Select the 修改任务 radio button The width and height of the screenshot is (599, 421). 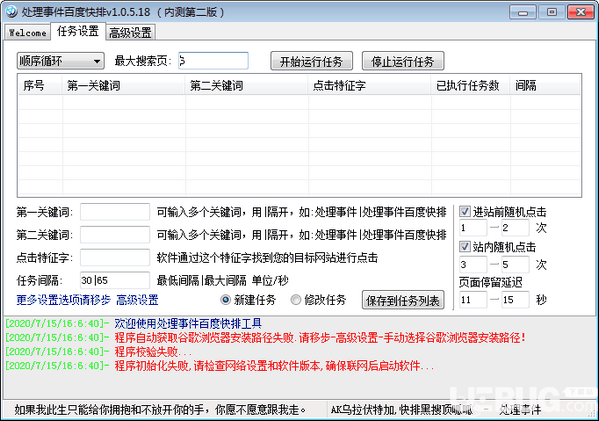296,300
